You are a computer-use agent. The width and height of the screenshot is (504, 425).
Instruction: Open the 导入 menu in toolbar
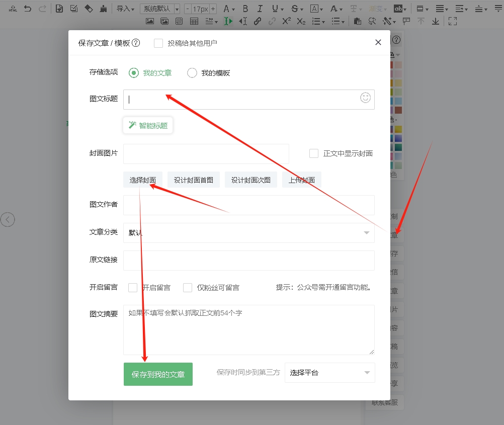coord(125,9)
